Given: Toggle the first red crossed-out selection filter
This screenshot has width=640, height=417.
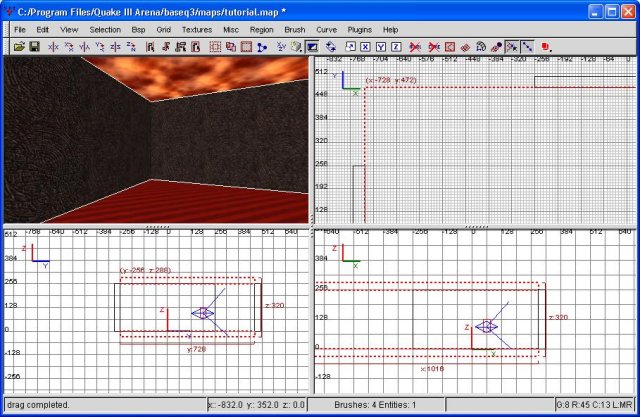Looking at the screenshot, I should tap(415, 47).
